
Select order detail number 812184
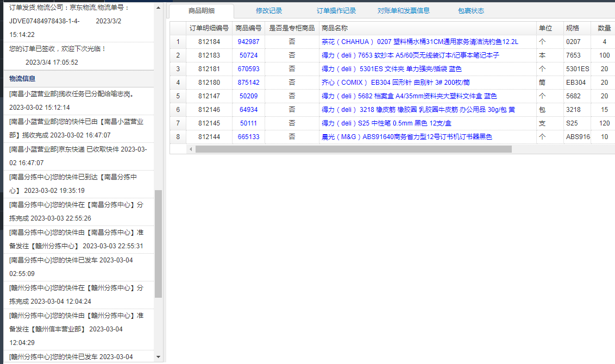point(209,42)
